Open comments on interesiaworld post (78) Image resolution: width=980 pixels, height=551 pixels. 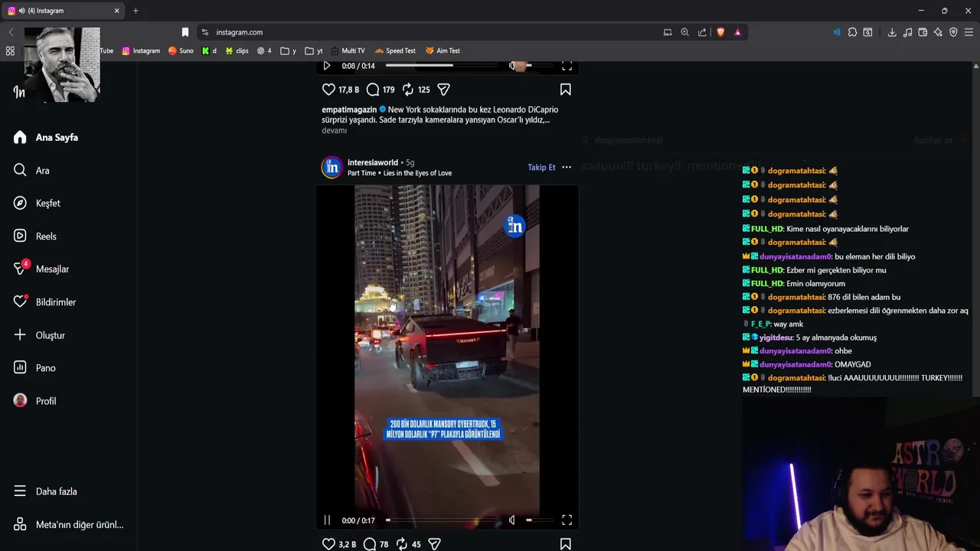point(370,544)
